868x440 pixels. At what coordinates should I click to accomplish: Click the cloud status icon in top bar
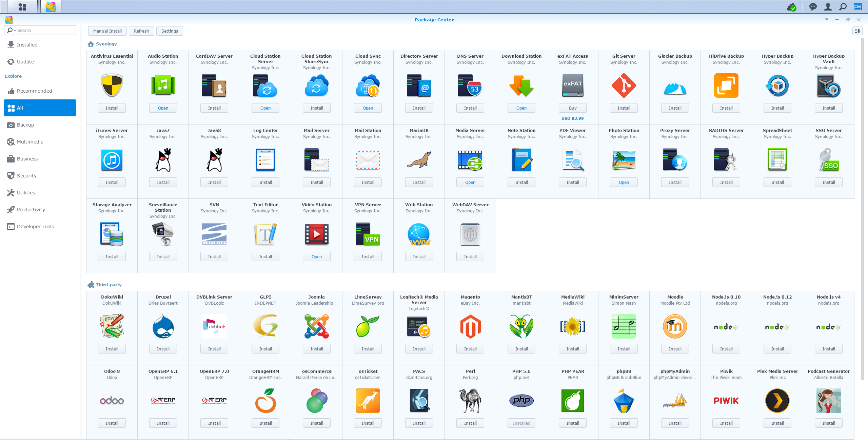[791, 7]
